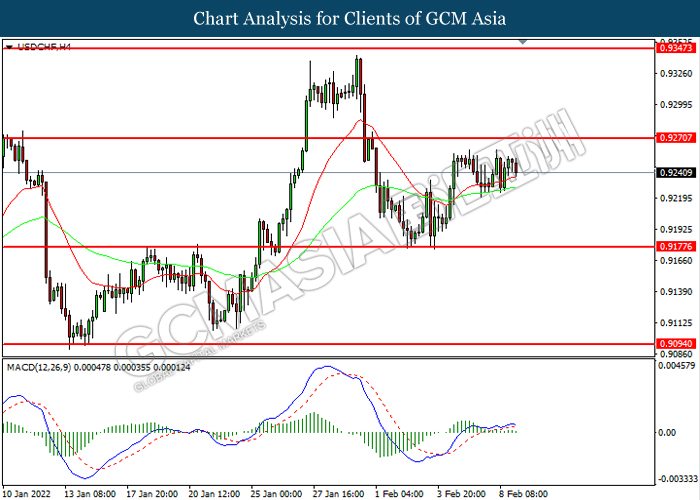This screenshot has width=700, height=500.
Task: Click the 0.91925 price axis value
Action: click(x=676, y=229)
